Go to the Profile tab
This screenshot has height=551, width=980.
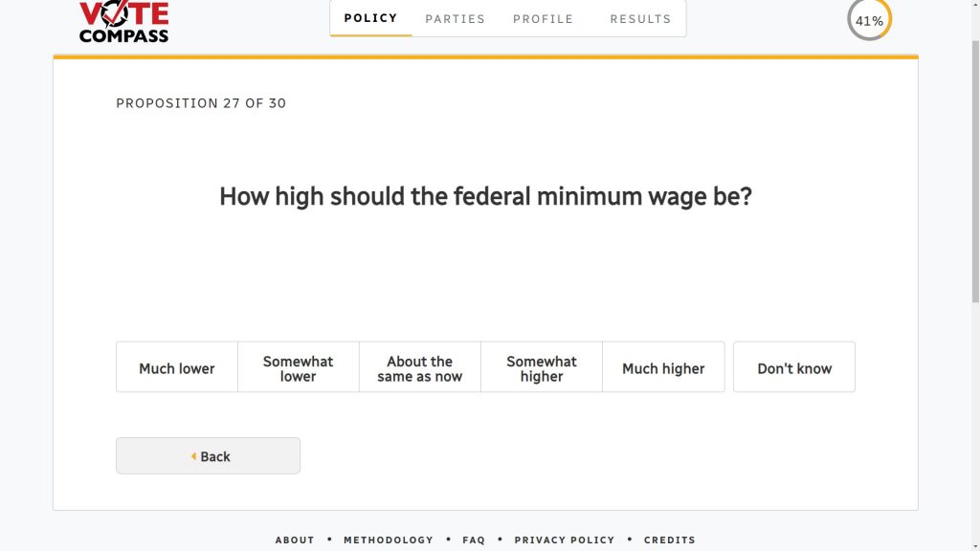click(543, 18)
